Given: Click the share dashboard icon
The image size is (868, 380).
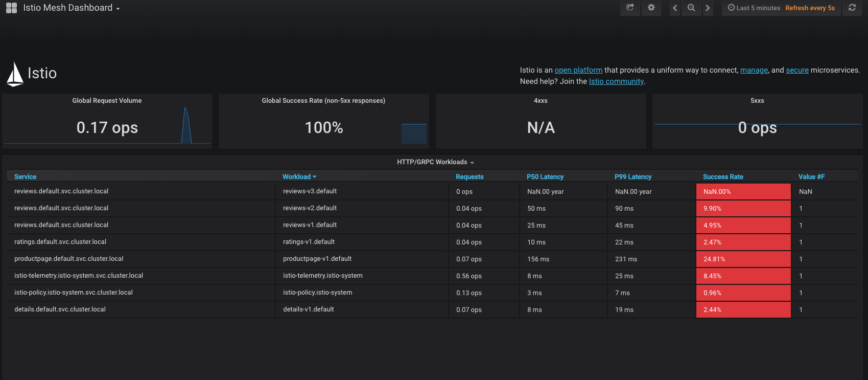Looking at the screenshot, I should [630, 8].
